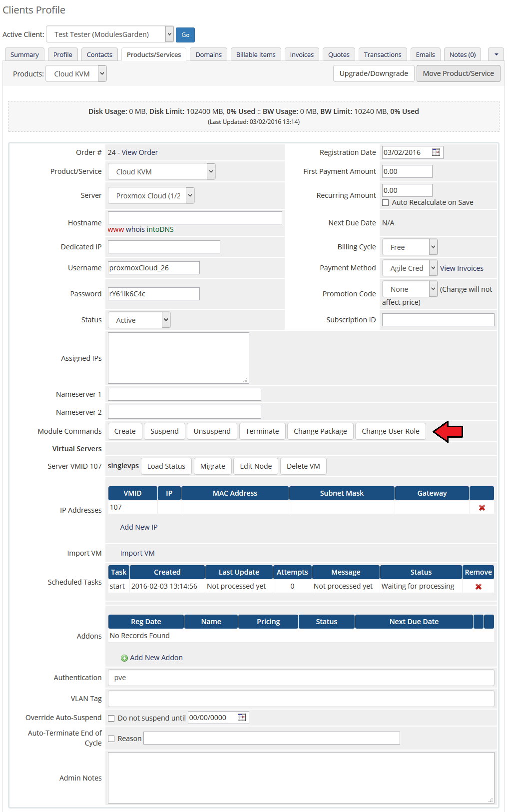Switch to the Invoices tab
The width and height of the screenshot is (508, 812).
[x=302, y=54]
